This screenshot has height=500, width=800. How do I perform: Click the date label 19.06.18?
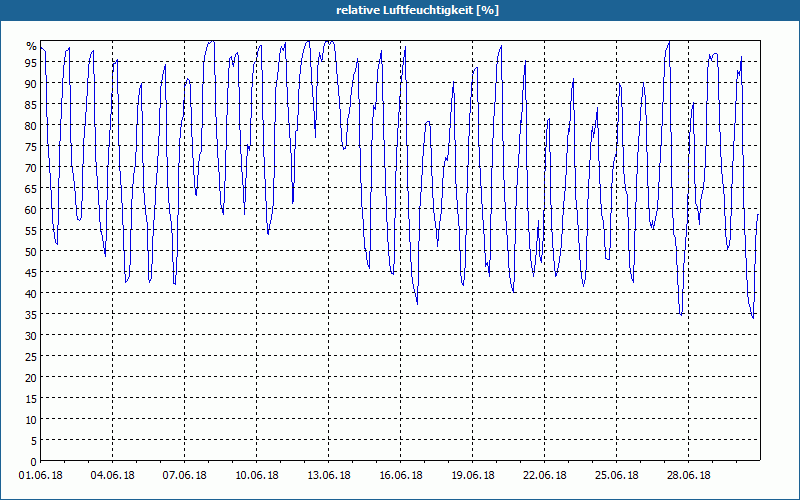click(x=472, y=475)
